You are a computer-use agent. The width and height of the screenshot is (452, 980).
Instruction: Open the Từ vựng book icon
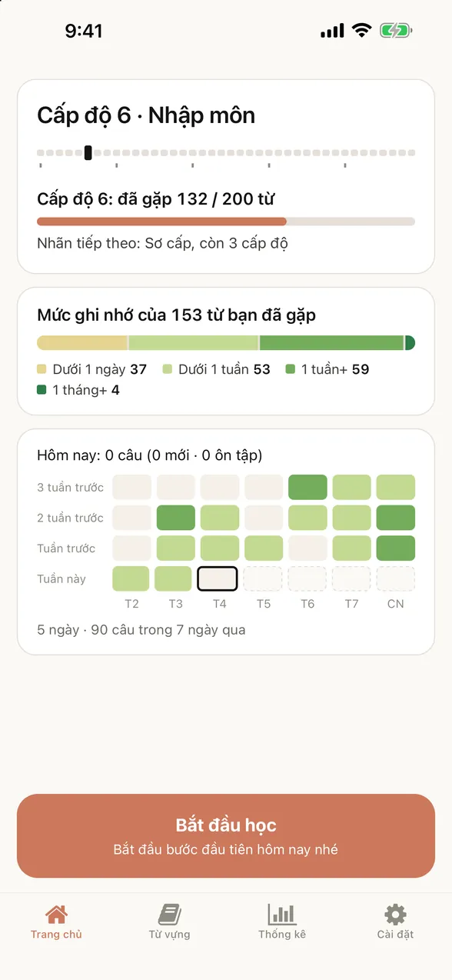click(x=169, y=915)
